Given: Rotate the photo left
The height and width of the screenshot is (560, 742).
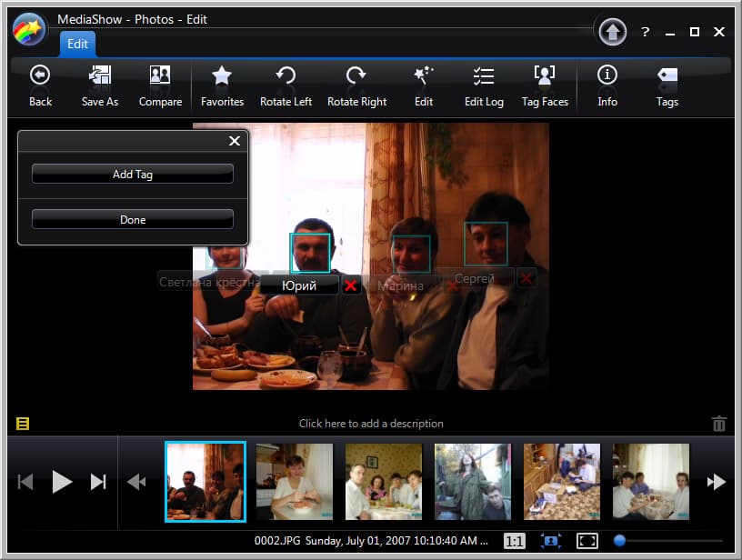Looking at the screenshot, I should pos(286,85).
